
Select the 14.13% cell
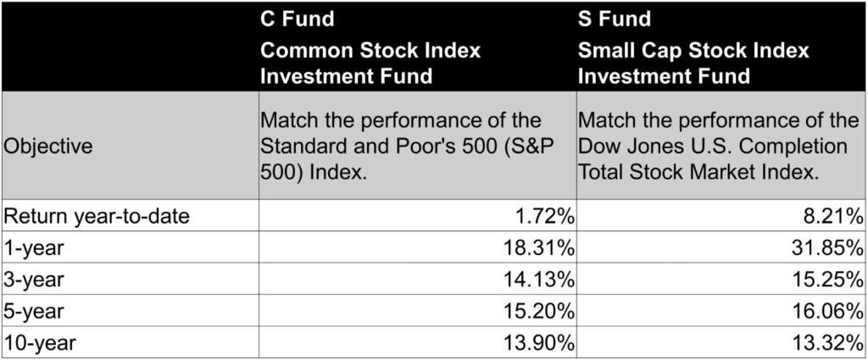tap(417, 279)
